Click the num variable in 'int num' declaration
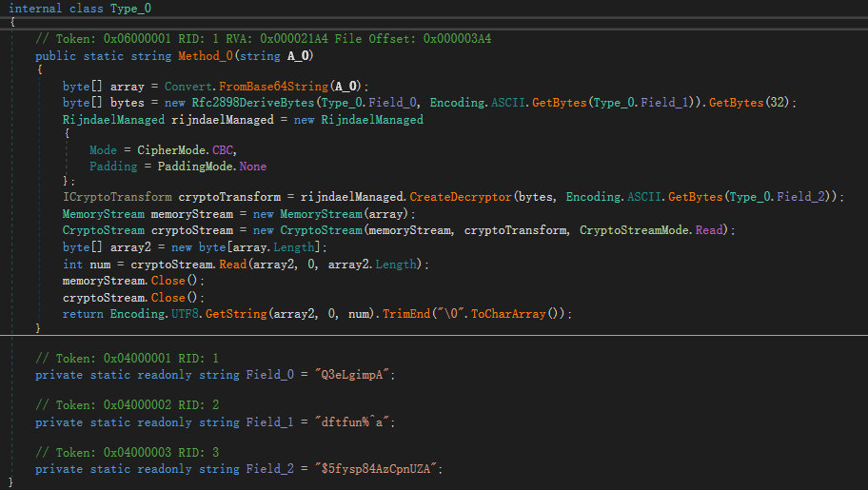Screen dimensions: 868x490 (100, 265)
